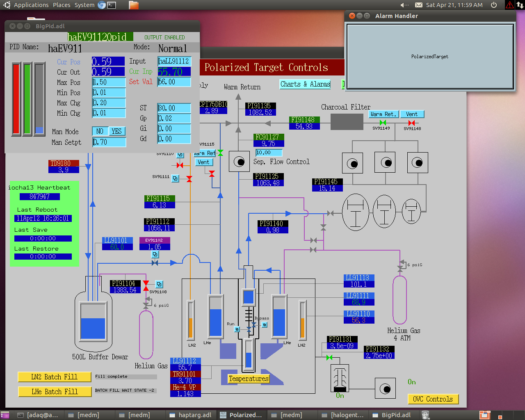525x420 pixels.
Task: Click the Run valve display button
Action: [x=237, y=329]
